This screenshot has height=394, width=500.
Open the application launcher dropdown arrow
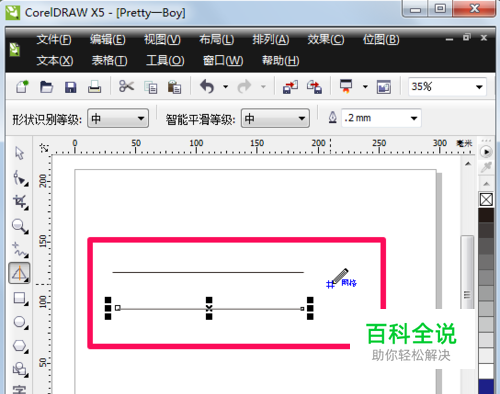tap(365, 87)
